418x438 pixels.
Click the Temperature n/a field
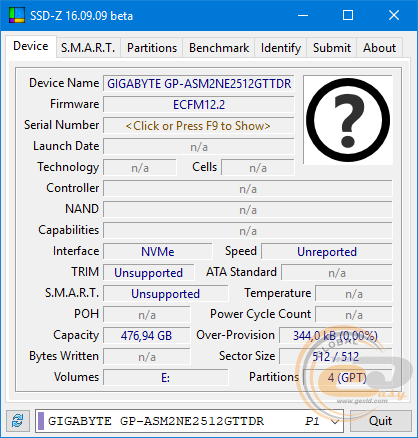[354, 294]
